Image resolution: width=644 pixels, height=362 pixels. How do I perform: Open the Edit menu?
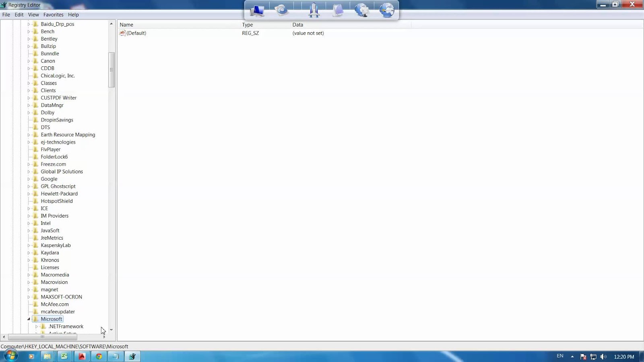(x=19, y=14)
